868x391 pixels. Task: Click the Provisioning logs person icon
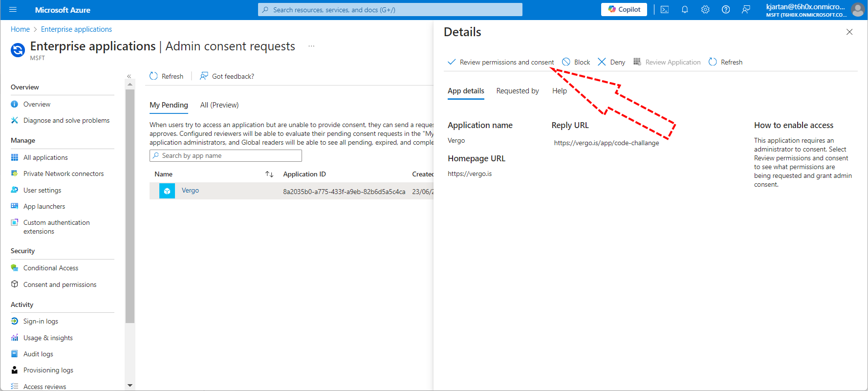(x=15, y=370)
